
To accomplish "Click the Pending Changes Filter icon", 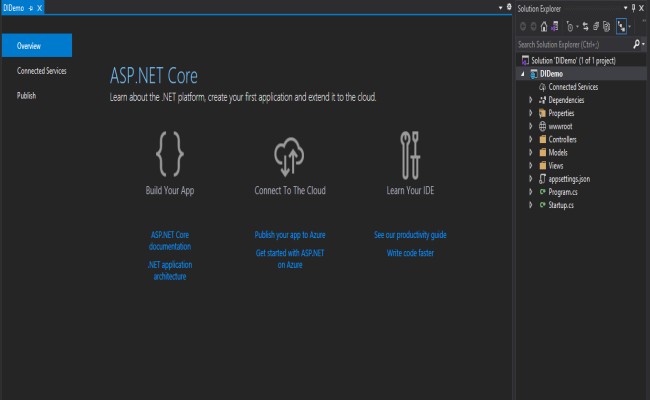I will click(x=570, y=27).
